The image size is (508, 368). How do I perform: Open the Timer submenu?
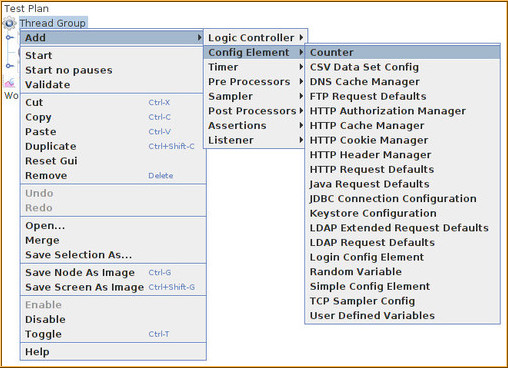click(255, 67)
